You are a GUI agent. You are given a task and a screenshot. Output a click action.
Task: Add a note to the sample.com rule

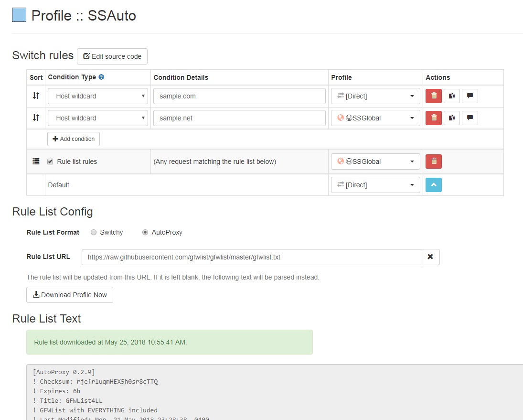tap(470, 96)
